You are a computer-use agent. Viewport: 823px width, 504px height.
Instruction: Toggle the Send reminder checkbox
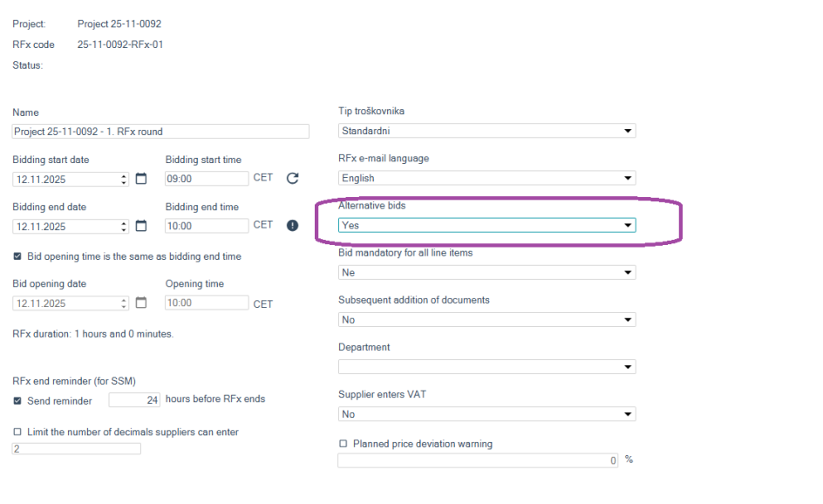click(17, 401)
